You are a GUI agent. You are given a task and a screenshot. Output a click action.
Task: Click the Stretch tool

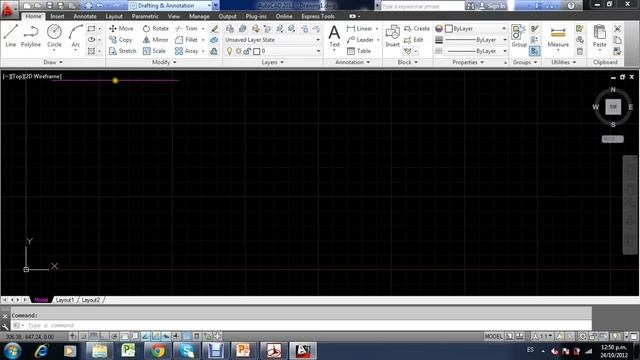[x=122, y=51]
